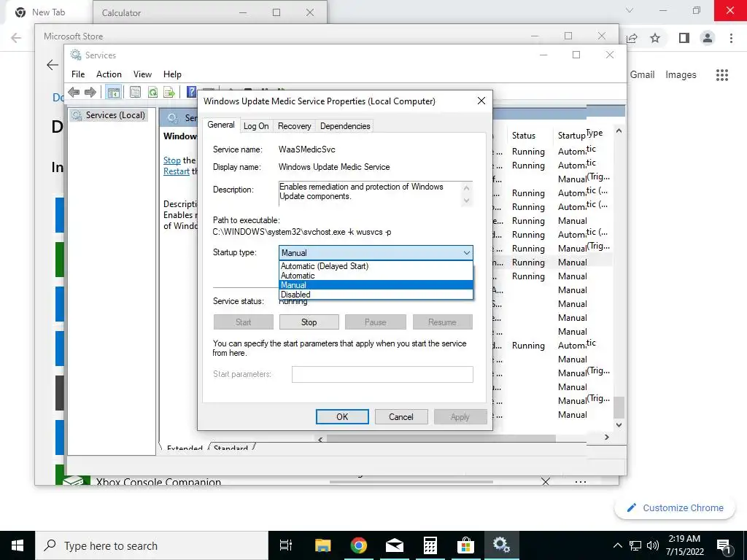Open the Gmail link
The height and width of the screenshot is (560, 747).
(642, 75)
